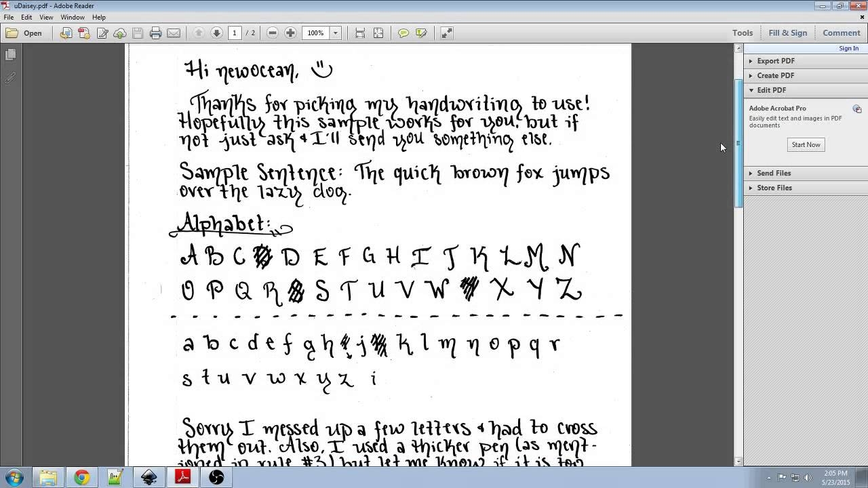Image resolution: width=868 pixels, height=488 pixels.
Task: Open the Print dialog icon
Action: (x=155, y=32)
